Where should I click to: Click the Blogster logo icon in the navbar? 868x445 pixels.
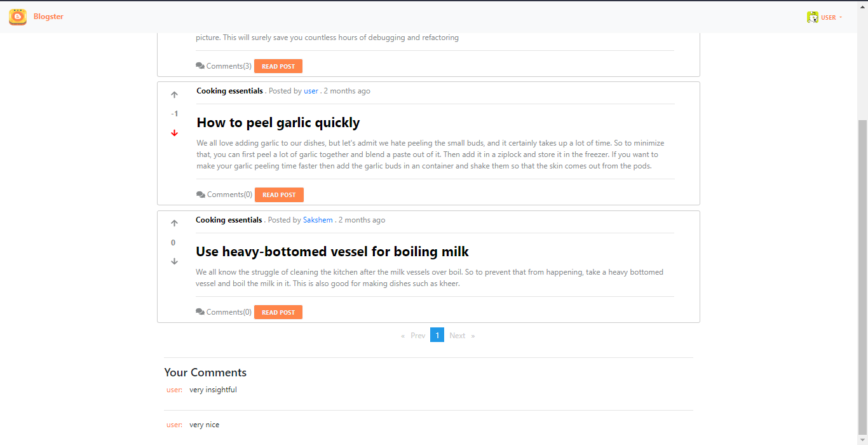(17, 17)
